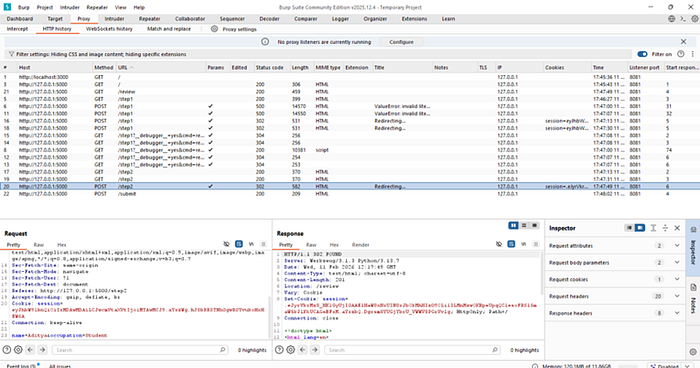Screen dimensions: 700x368
Task: Toggle pretty-print button in Response pane
Action: [x=511, y=244]
